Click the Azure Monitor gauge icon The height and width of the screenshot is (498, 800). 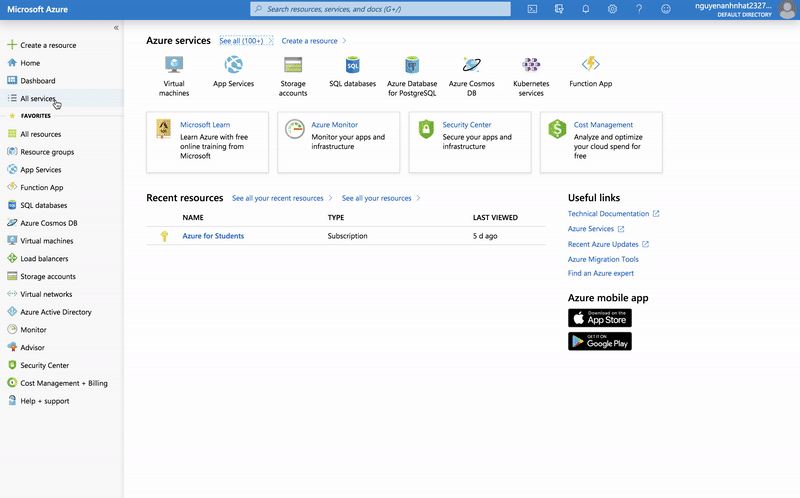[x=294, y=129]
